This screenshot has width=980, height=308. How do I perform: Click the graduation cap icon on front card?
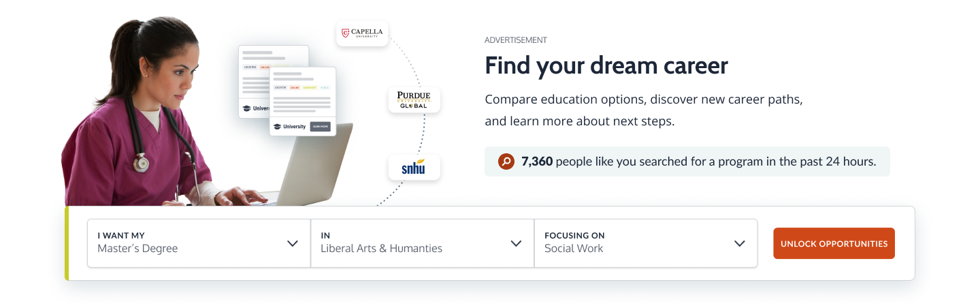277,127
